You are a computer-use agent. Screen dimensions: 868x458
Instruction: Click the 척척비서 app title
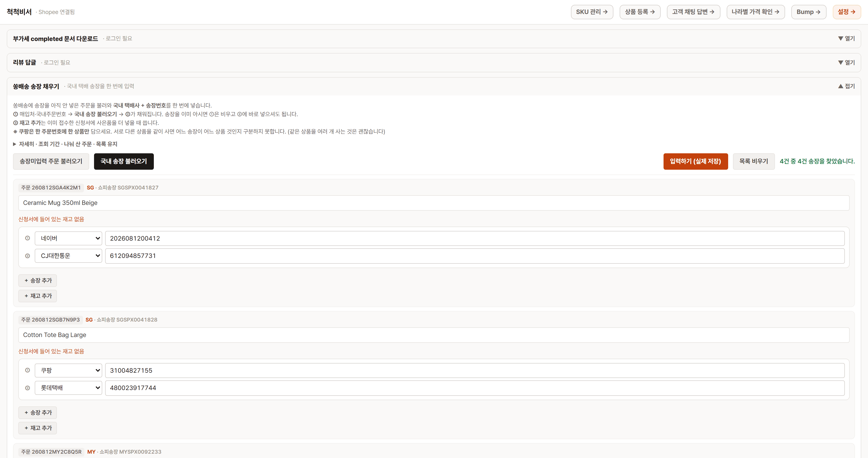19,12
